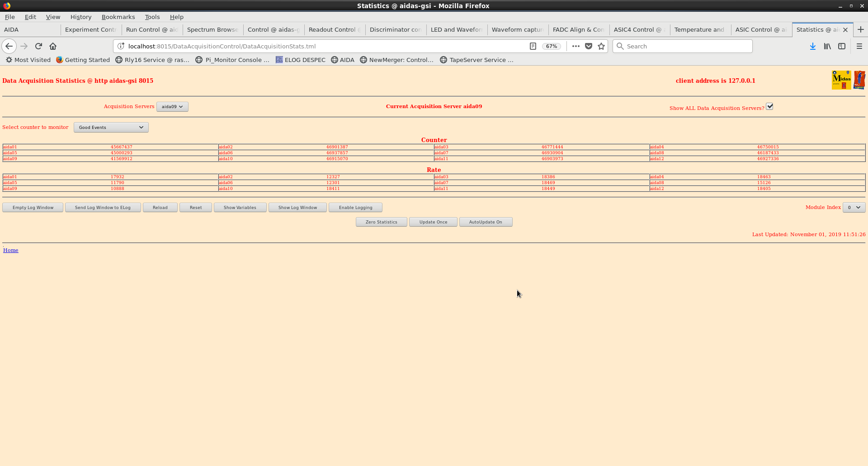Viewport: 868px width, 466px height.
Task: Click the browser Reload icon
Action: click(38, 46)
